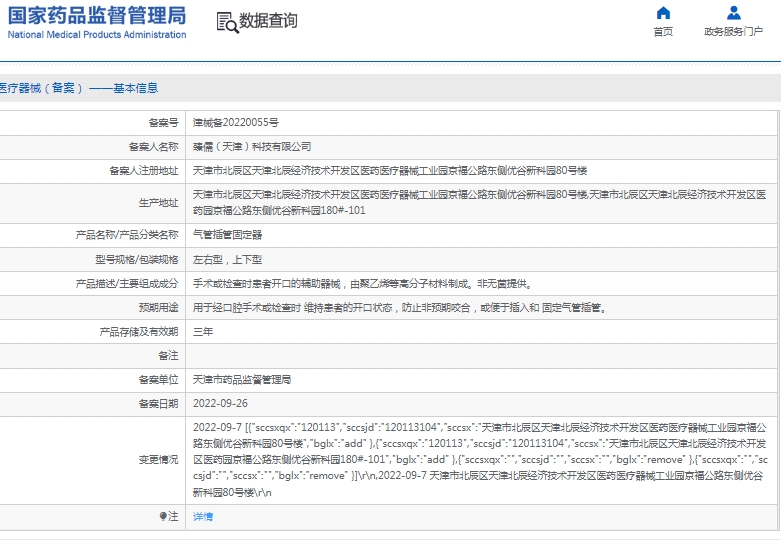Click the 数据查询 title text

[268, 20]
